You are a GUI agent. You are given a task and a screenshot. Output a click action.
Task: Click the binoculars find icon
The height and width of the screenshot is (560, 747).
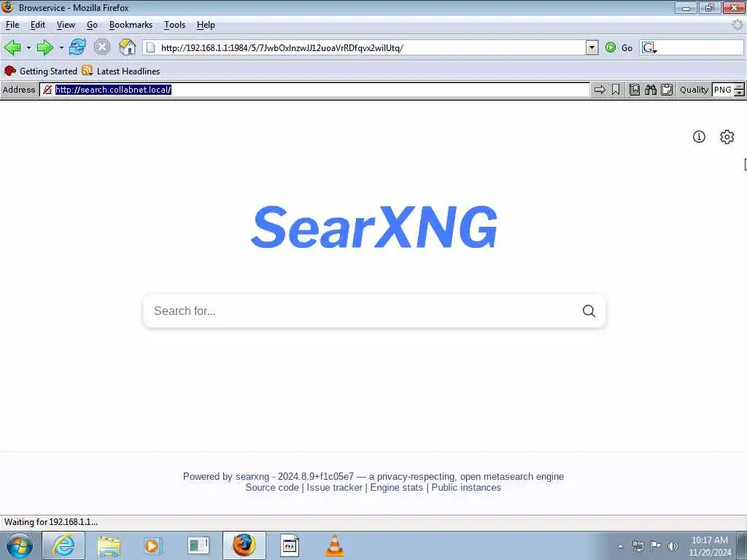[x=650, y=90]
